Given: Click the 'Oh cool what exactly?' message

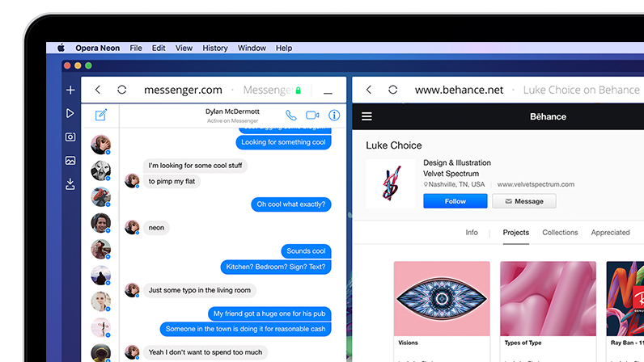Looking at the screenshot, I should [291, 204].
